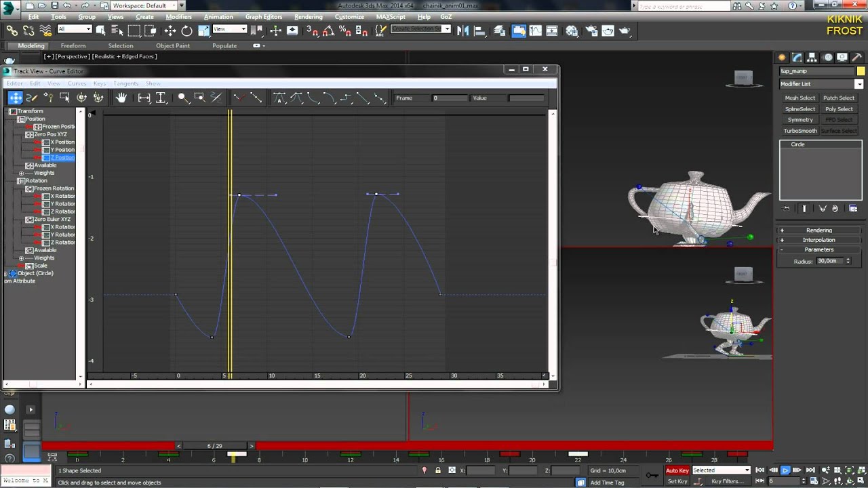Select the Rectangular Selection Region tool
Viewport: 868px width, 488px height.
point(134,30)
